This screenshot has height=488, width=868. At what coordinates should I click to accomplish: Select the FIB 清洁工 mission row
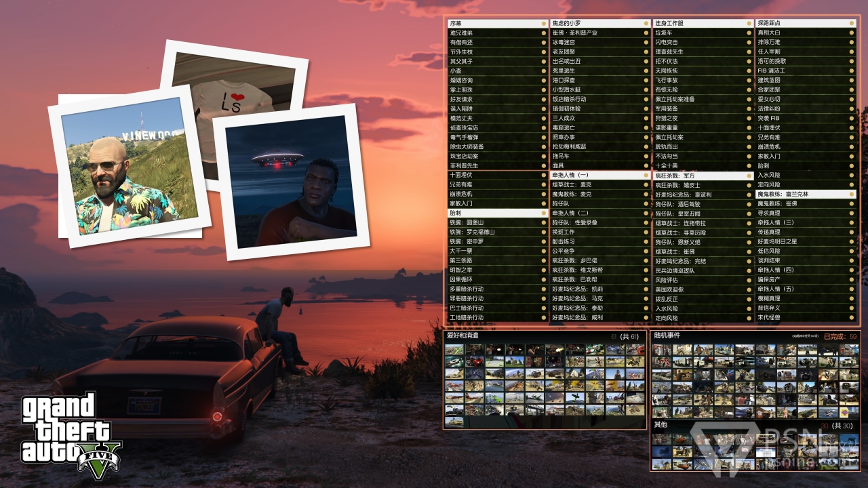tap(806, 70)
